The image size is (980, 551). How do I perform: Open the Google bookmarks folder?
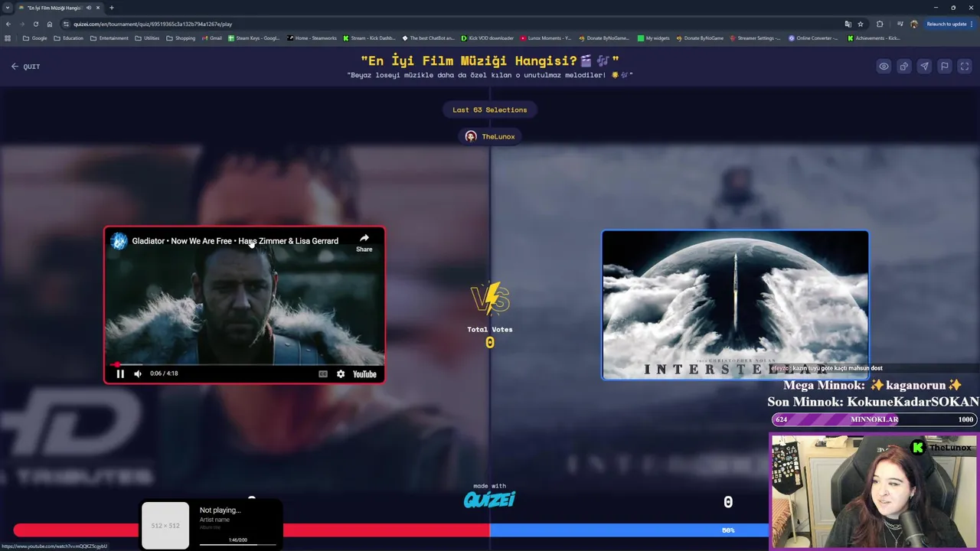click(x=35, y=37)
